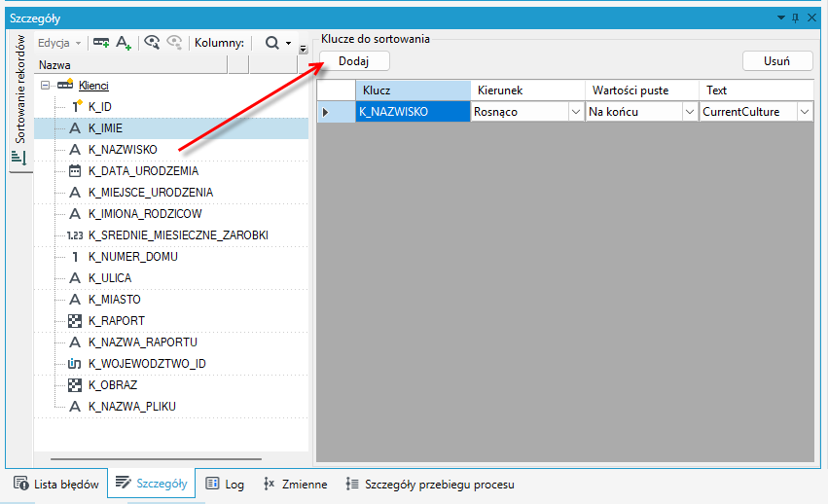Click the Klienci table icon
Viewport: 828px width, 504px height.
(x=65, y=85)
